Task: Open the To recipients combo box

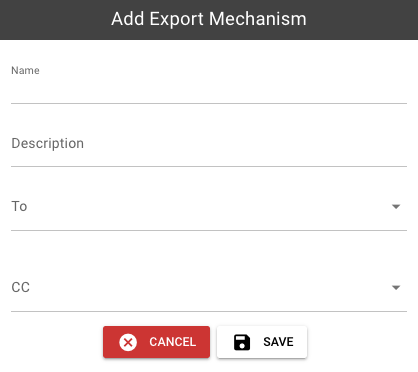Action: point(209,207)
